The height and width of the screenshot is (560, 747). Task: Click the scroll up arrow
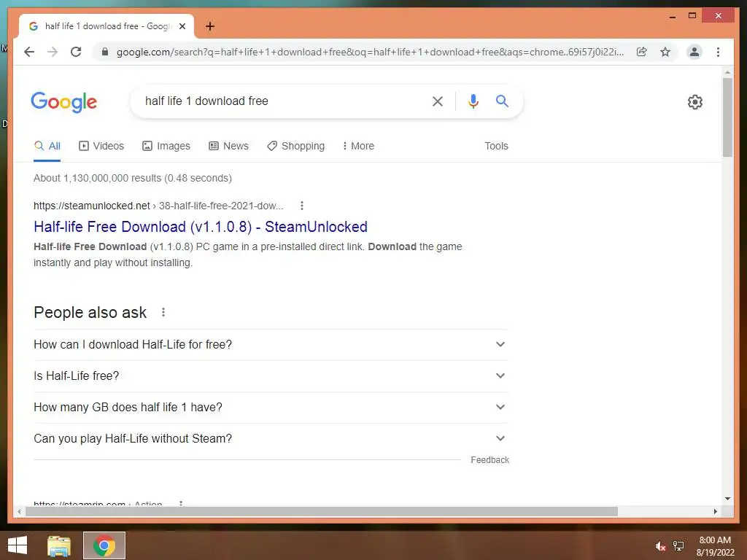727,72
